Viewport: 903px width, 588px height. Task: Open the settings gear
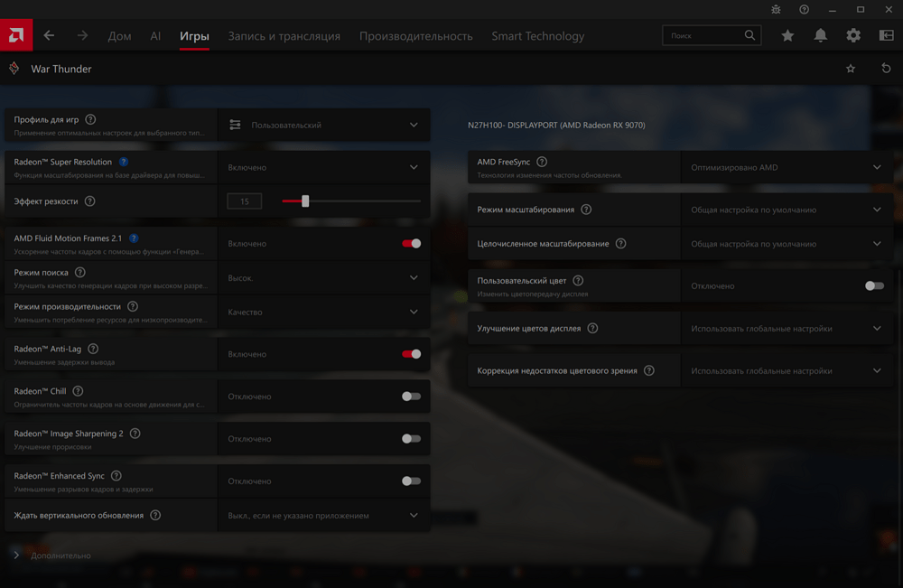click(x=853, y=36)
